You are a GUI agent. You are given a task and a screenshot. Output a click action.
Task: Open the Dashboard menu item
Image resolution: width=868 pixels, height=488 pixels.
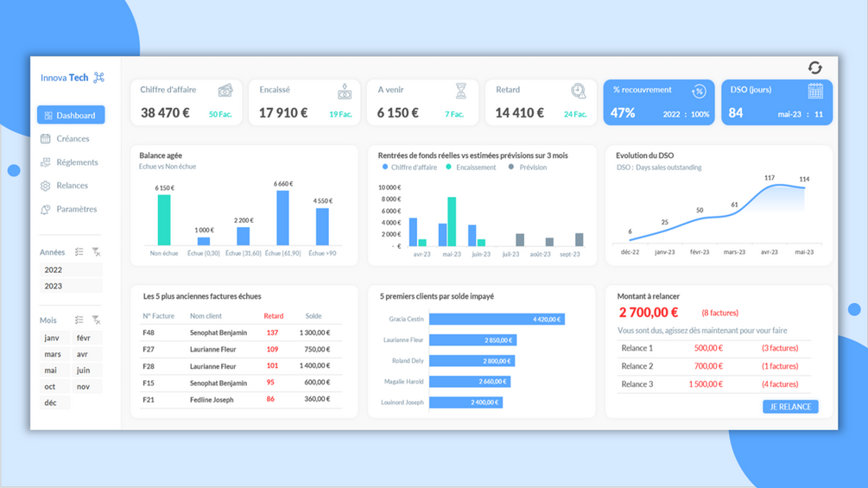coord(71,115)
